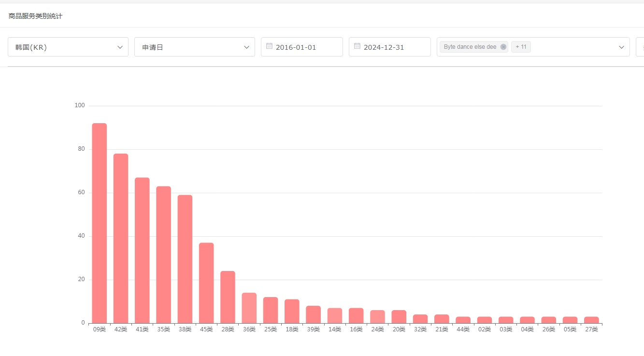Viewport: 644px width, 356px height.
Task: Click the 商品服务类别统计 title
Action: (x=35, y=16)
